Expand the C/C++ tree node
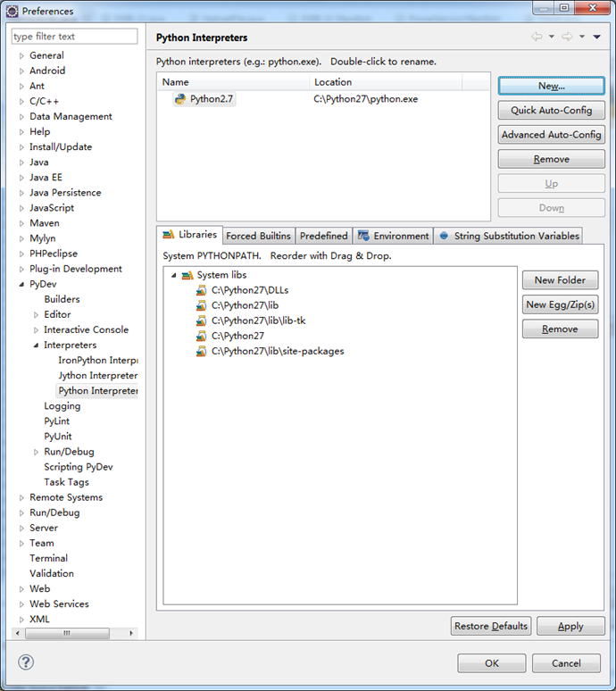Image resolution: width=616 pixels, height=691 pixels. pos(21,102)
